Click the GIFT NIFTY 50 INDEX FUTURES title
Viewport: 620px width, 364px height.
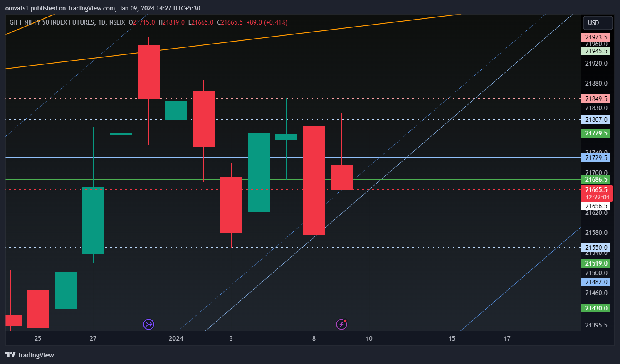coord(52,22)
